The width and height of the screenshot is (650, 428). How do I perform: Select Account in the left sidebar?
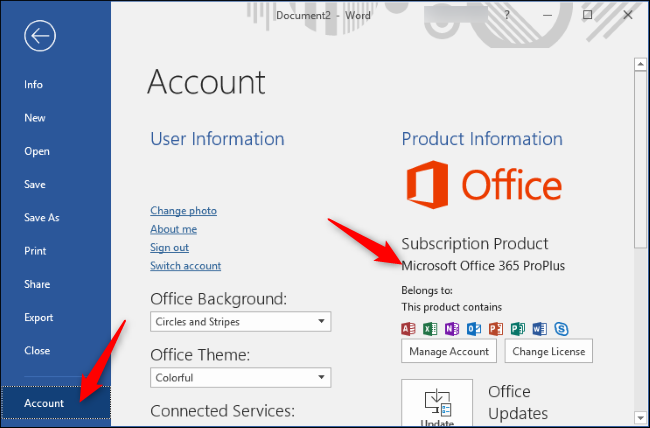click(44, 403)
